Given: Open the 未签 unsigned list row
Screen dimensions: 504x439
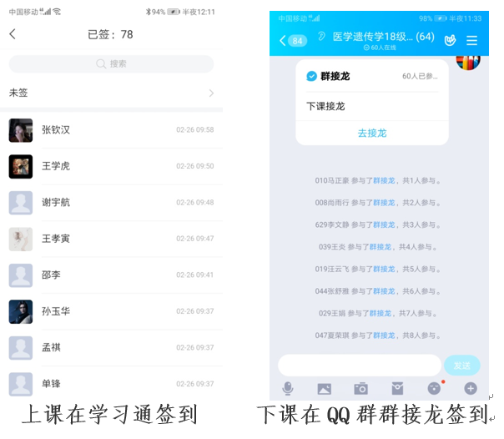Looking at the screenshot, I should click(x=111, y=93).
